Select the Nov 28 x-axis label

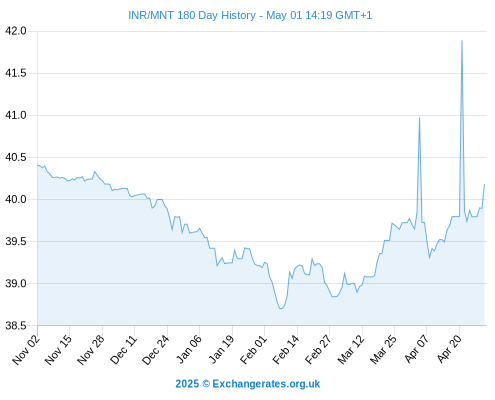pyautogui.click(x=91, y=350)
